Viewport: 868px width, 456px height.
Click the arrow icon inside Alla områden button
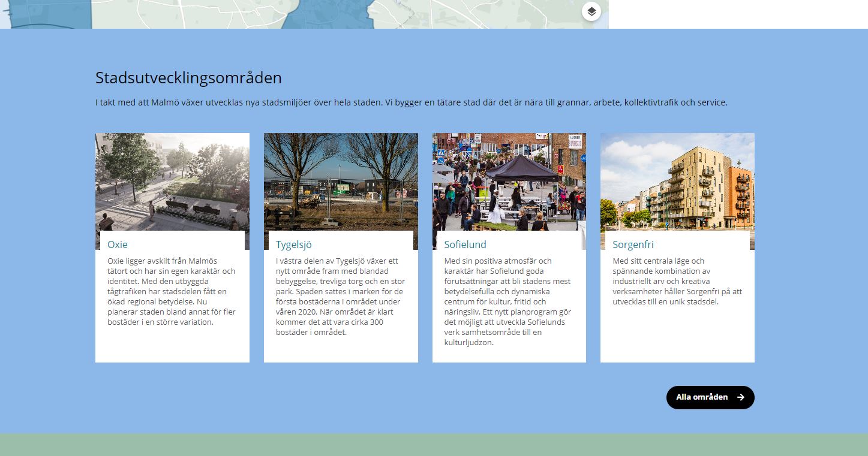coord(741,397)
